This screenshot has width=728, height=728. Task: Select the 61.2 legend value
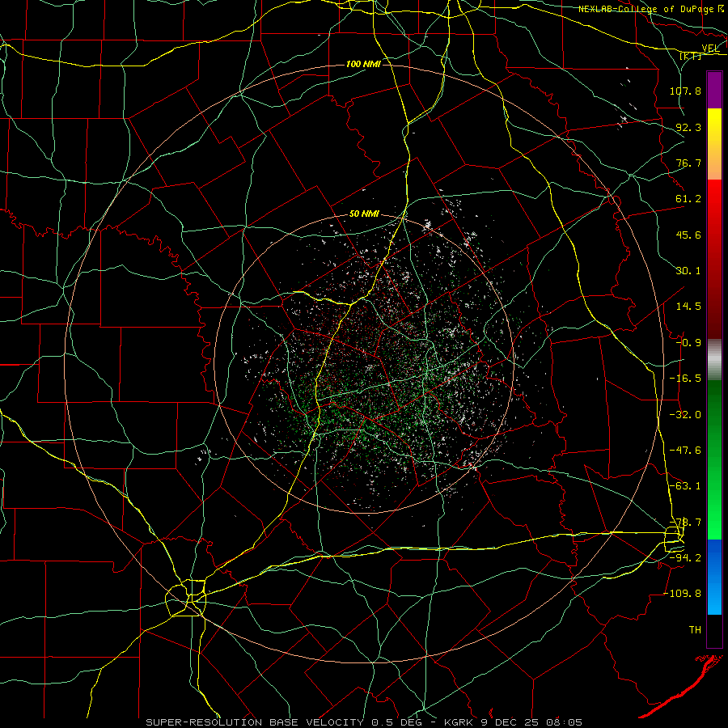(x=688, y=199)
